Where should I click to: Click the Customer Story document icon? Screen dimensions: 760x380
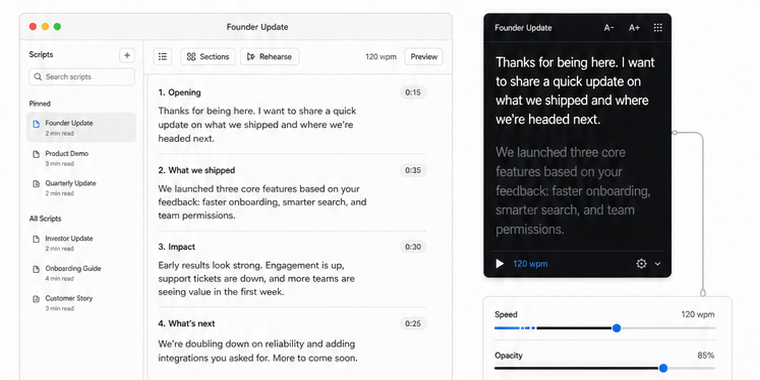coord(36,299)
